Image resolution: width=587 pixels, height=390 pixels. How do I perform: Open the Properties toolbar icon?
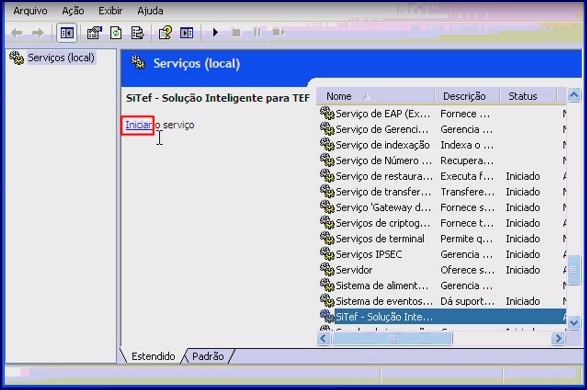(x=94, y=33)
